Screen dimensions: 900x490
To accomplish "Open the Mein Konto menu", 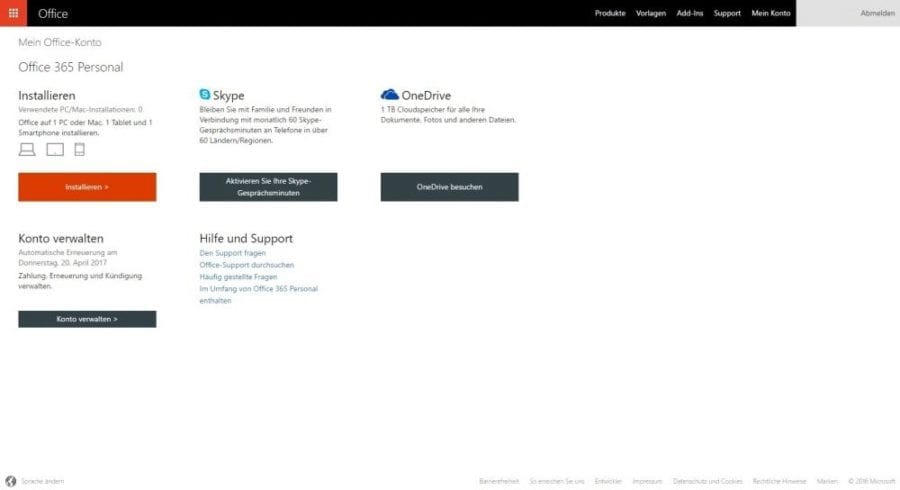I will click(771, 13).
